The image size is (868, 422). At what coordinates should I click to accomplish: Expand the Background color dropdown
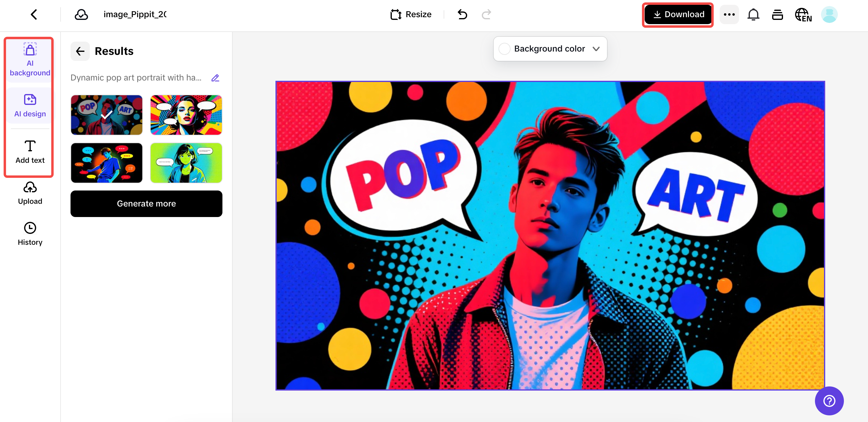pyautogui.click(x=596, y=49)
